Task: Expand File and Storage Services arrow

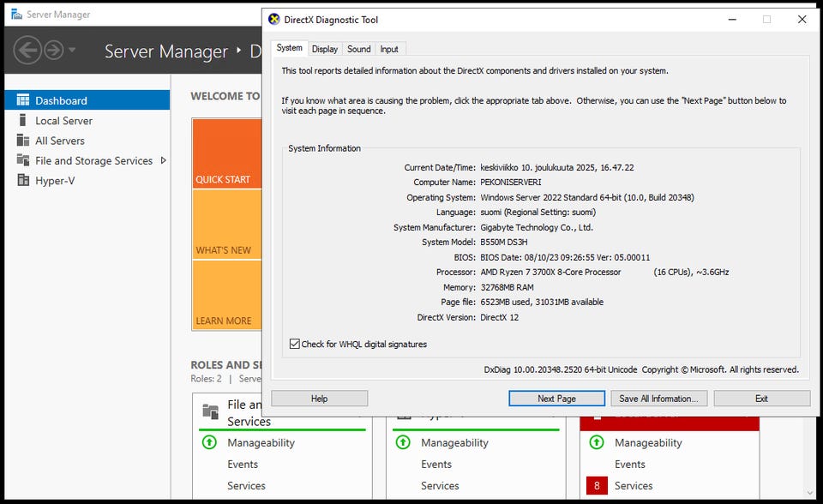Action: click(x=163, y=160)
